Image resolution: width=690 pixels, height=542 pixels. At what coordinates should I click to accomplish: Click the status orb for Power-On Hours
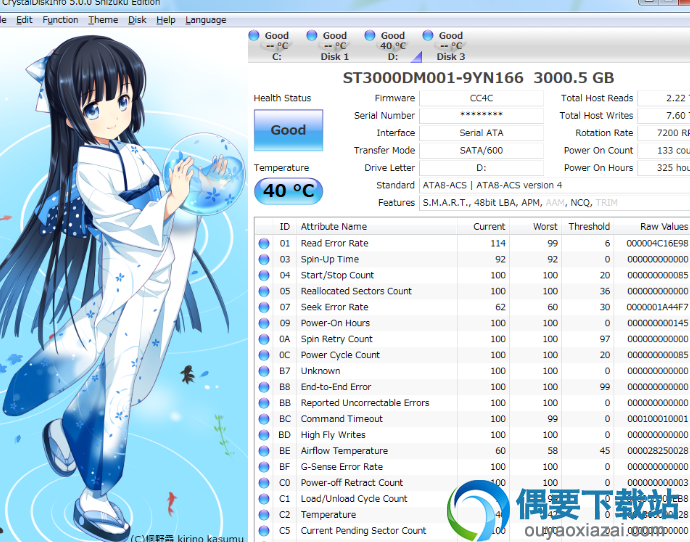pos(264,323)
